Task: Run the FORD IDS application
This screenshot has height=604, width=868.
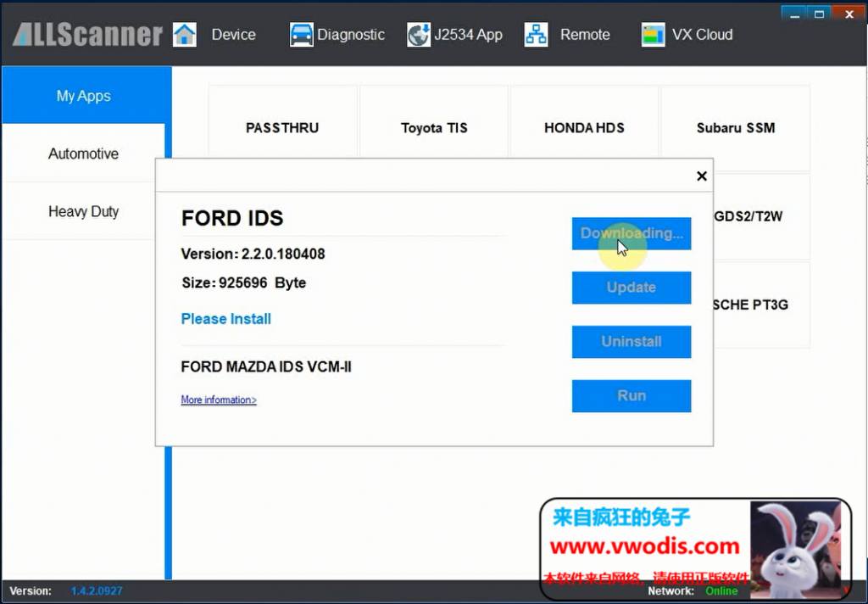Action: [x=632, y=396]
